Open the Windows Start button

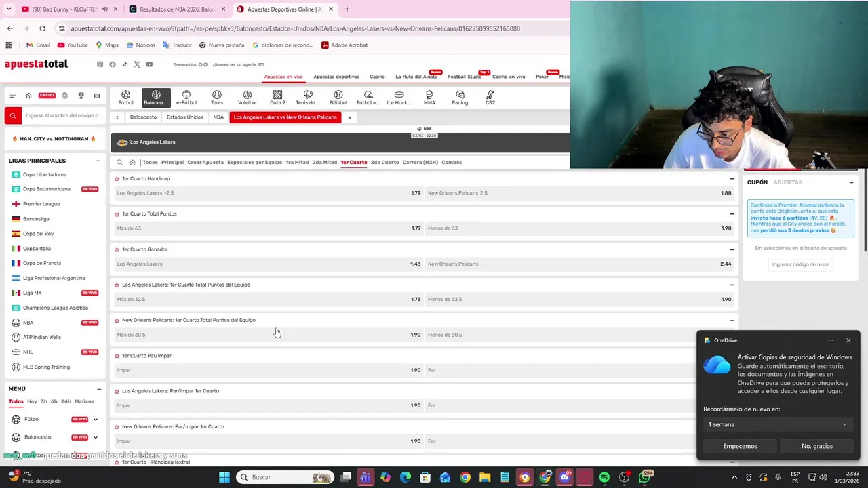pos(224,477)
